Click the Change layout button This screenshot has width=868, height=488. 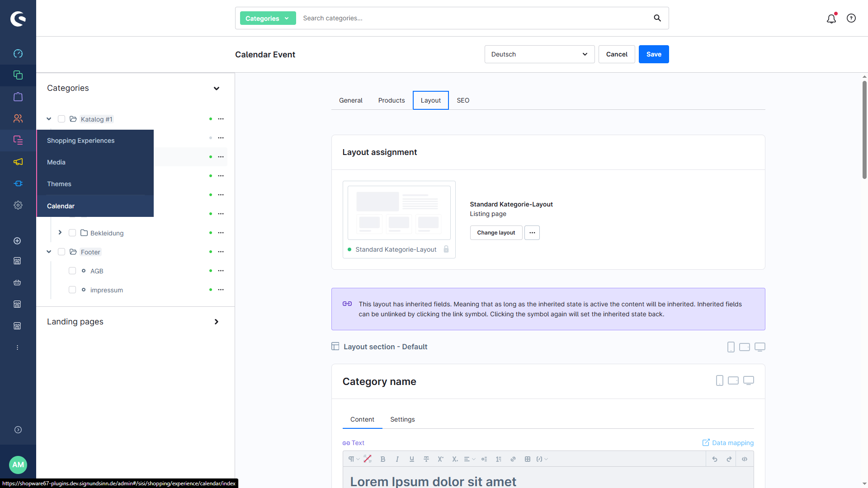pos(496,233)
